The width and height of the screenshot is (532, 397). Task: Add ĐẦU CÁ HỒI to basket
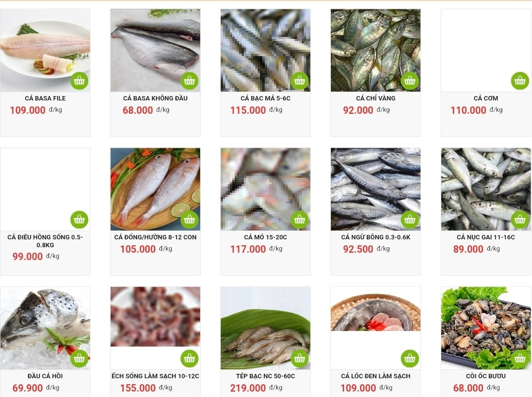[79, 359]
